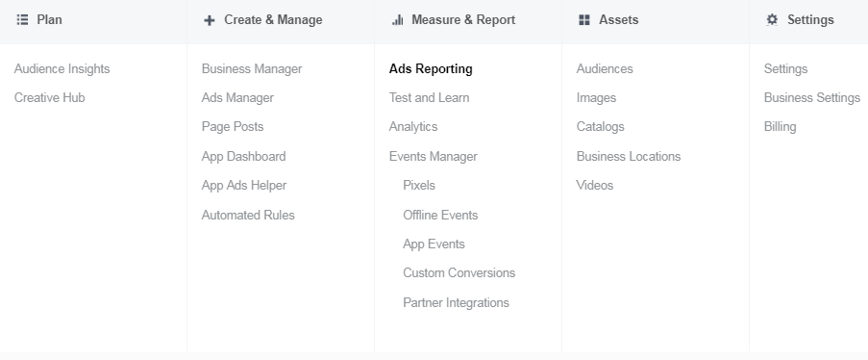Open Events Manager

pos(433,157)
